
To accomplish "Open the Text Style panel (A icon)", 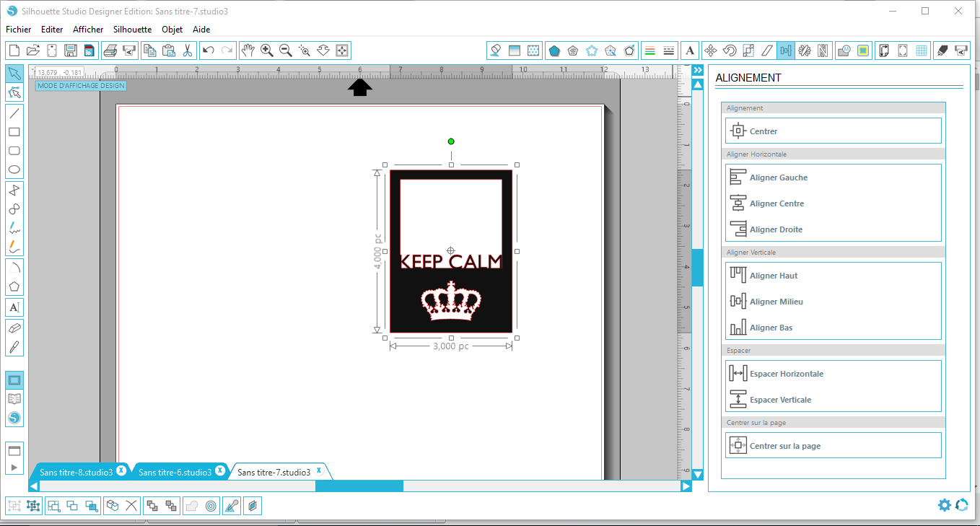I will pyautogui.click(x=690, y=51).
